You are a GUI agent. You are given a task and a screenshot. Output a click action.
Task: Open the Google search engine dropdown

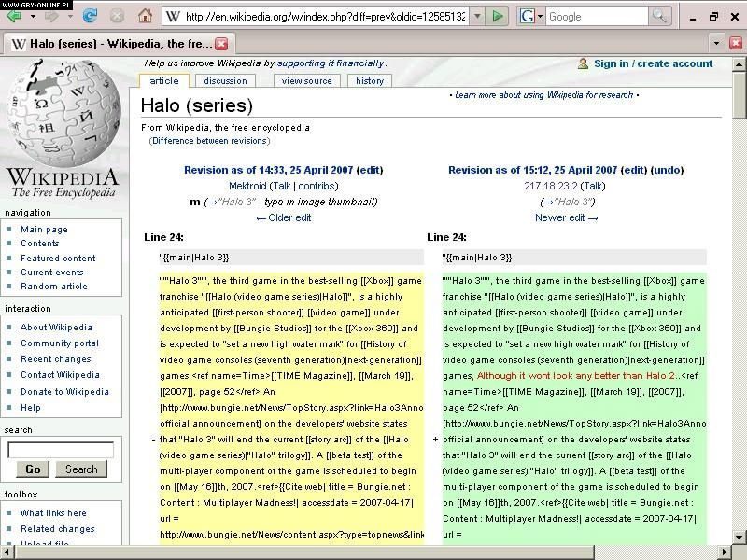[x=529, y=16]
